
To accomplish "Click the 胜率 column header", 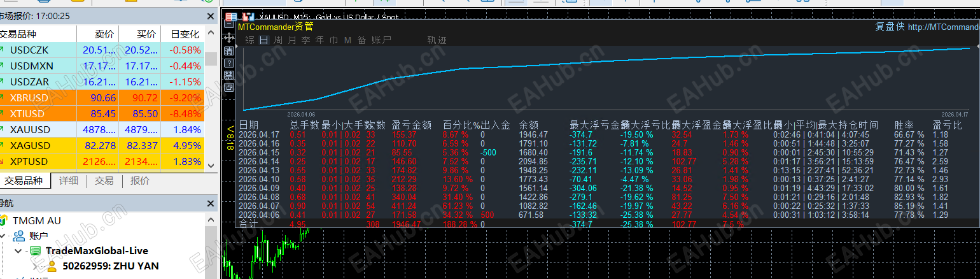I will pyautogui.click(x=905, y=125).
